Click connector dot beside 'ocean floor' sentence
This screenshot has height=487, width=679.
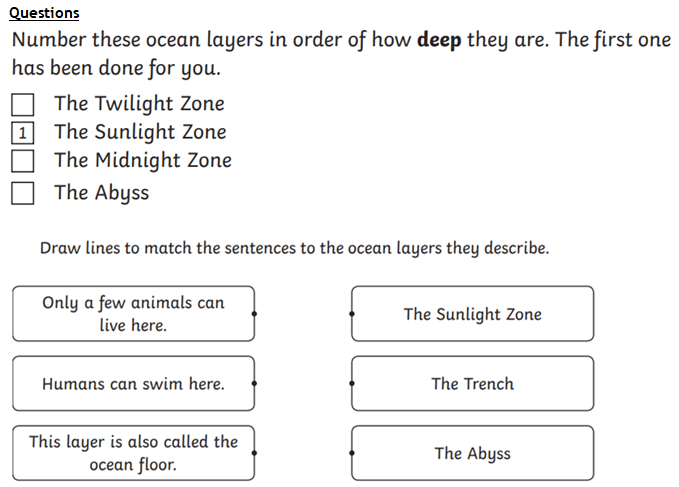click(254, 453)
